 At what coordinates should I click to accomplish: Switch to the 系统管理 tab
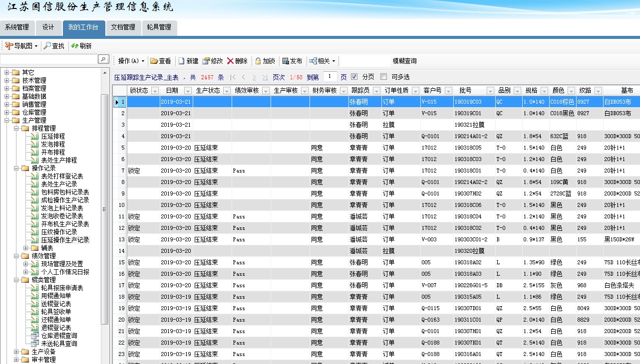click(17, 27)
